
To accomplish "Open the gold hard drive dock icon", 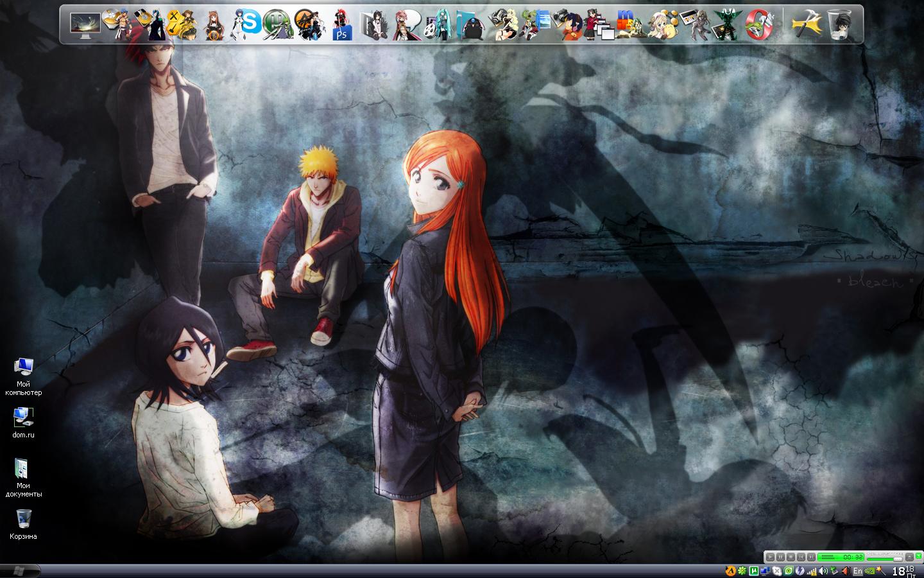I will coord(149,25).
